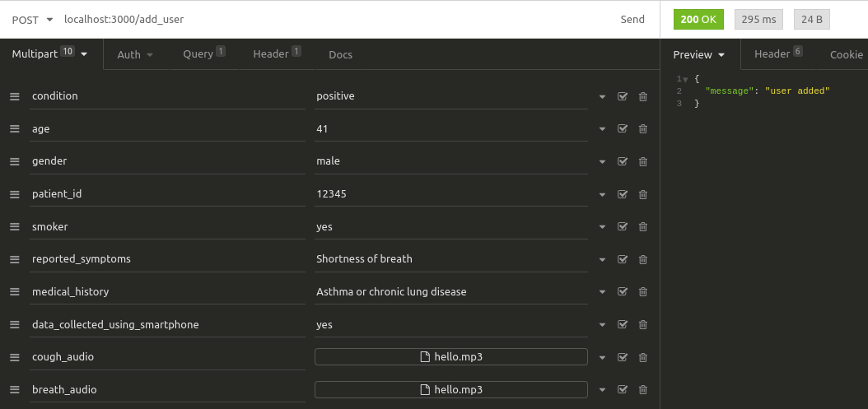The width and height of the screenshot is (868, 409).
Task: Open value type dropdown for age row
Action: pyautogui.click(x=602, y=129)
